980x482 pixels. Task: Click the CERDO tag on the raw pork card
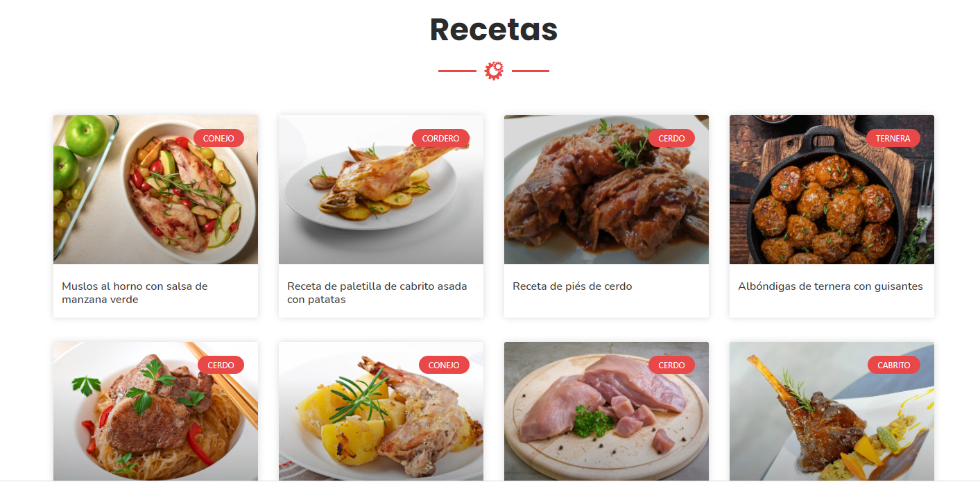(671, 365)
